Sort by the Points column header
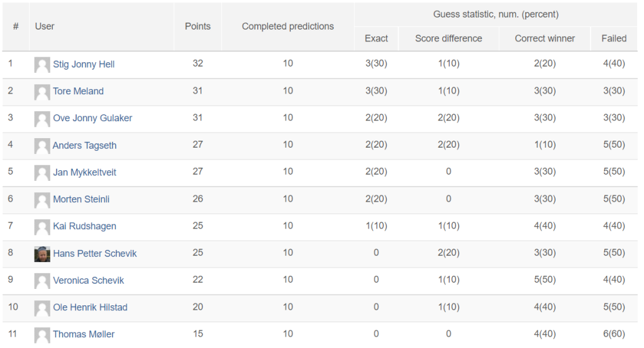Image resolution: width=644 pixels, height=348 pixels. coord(197,26)
